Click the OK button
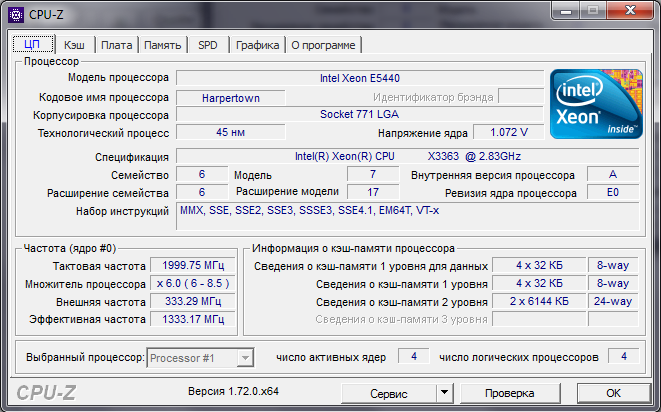 [x=613, y=393]
